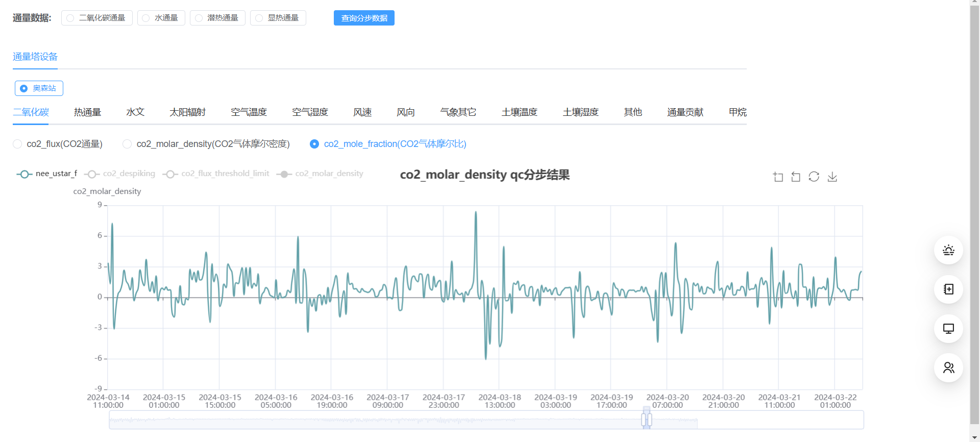This screenshot has height=442, width=980.
Task: Click the zoom reset (back) icon
Action: click(796, 177)
